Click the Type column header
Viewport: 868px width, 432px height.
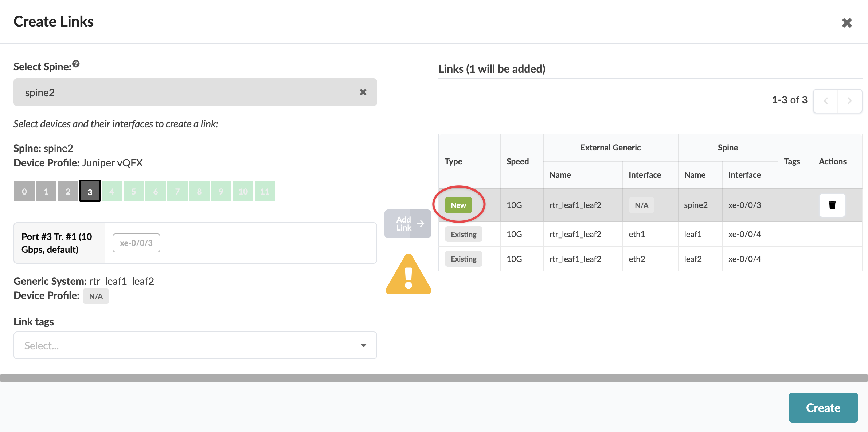pos(453,161)
